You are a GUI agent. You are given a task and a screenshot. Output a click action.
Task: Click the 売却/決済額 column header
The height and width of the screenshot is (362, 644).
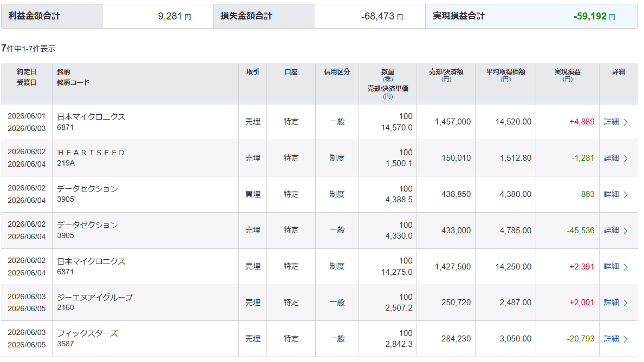click(x=446, y=75)
